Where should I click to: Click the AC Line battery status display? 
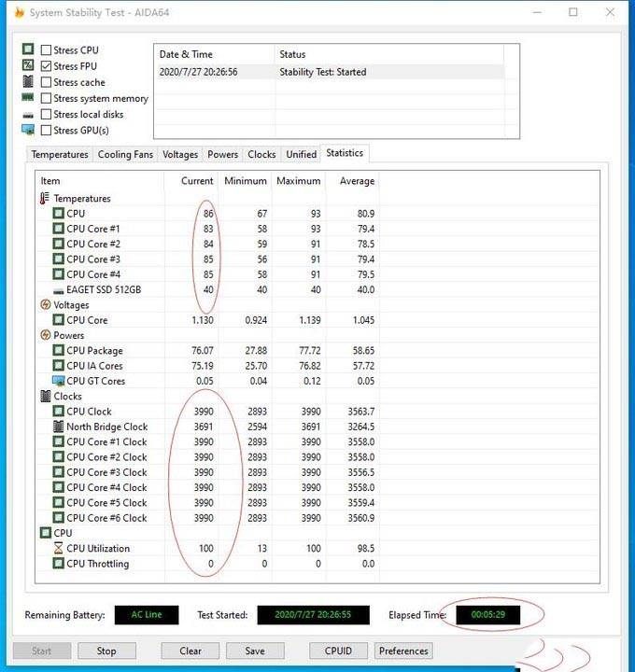point(147,614)
